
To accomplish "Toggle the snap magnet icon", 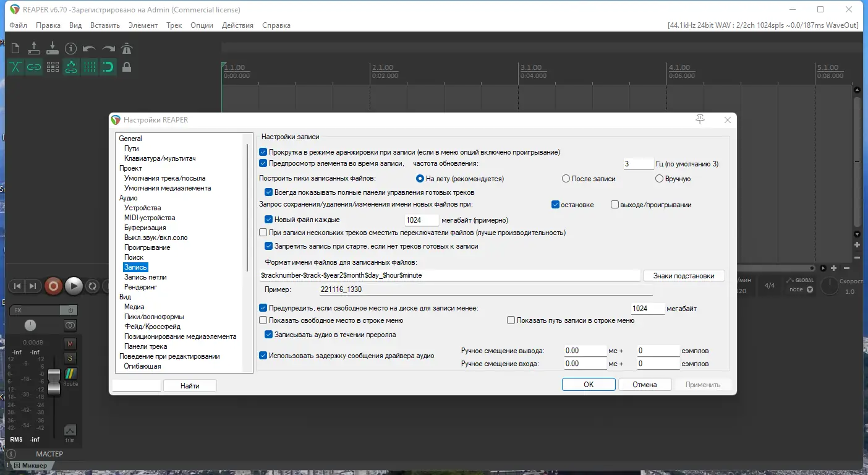I will (108, 67).
